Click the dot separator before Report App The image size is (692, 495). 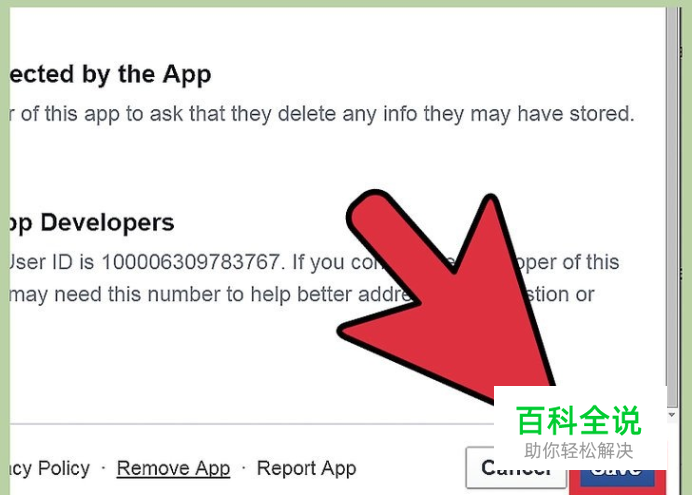point(244,467)
